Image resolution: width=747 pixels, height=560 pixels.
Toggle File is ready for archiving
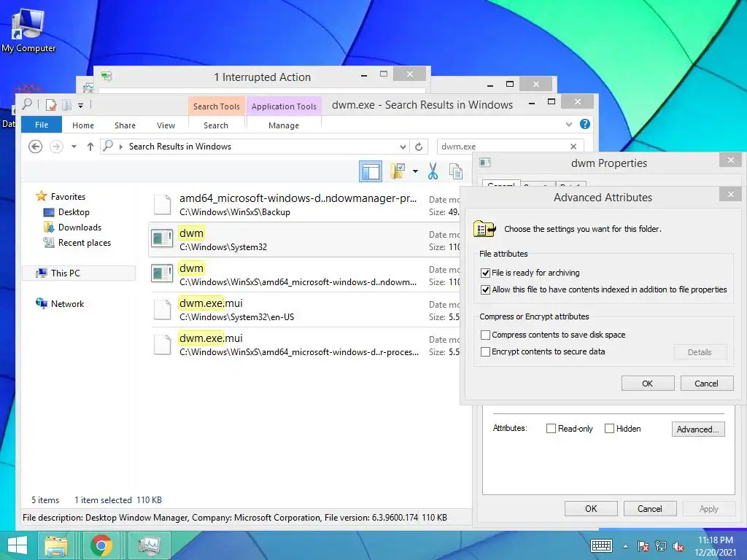pyautogui.click(x=485, y=273)
